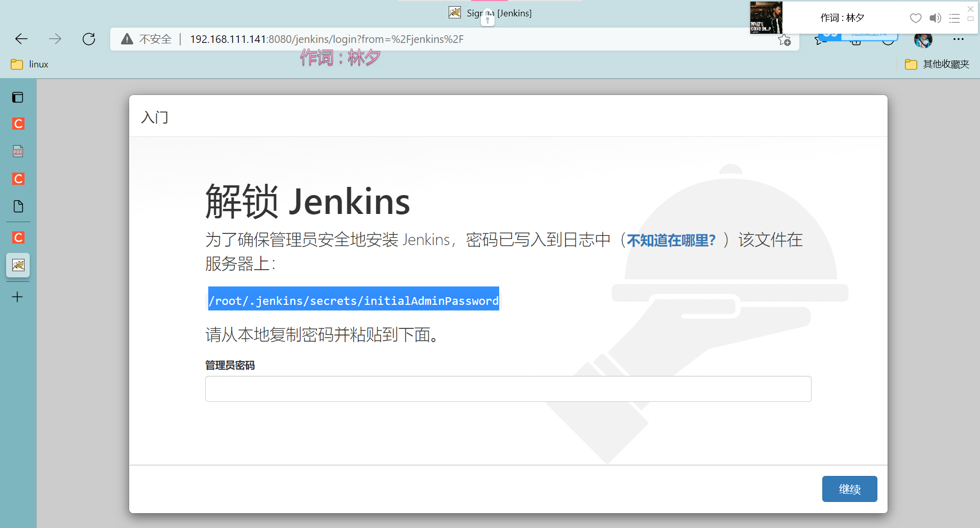Screen dimensions: 980x528
Task: Reload the Jenkins login page
Action: point(89,39)
